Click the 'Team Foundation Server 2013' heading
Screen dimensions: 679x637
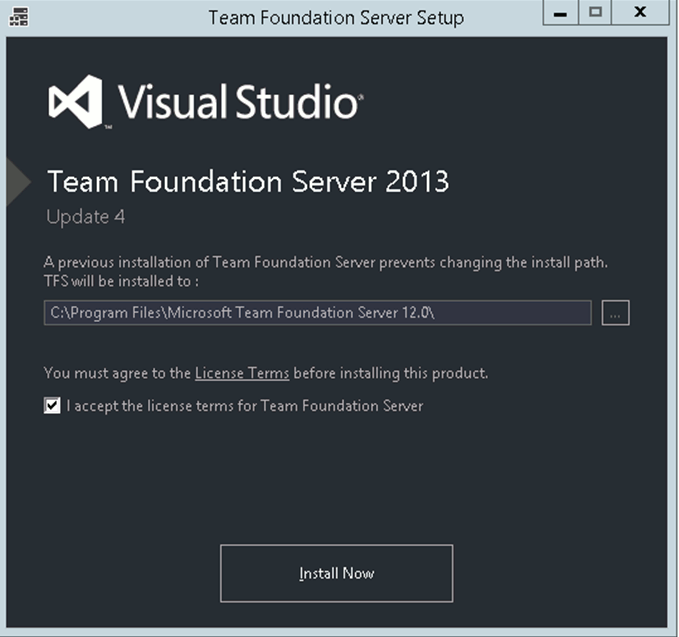(x=248, y=181)
